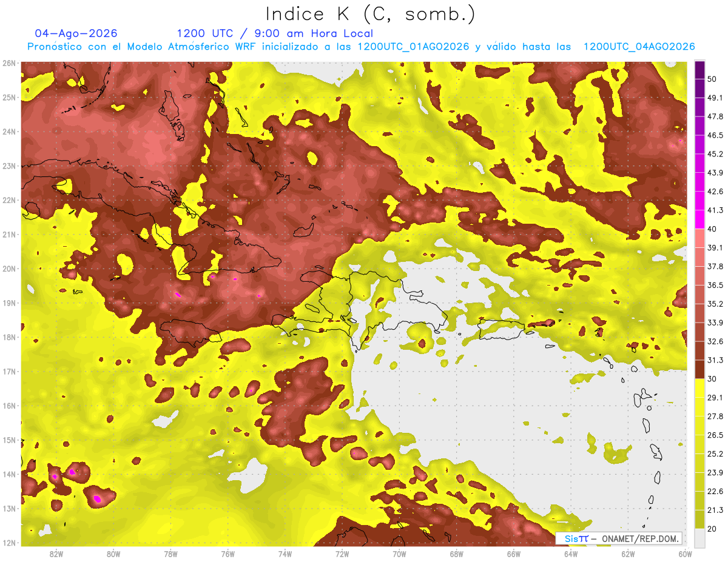Click the longitude label 76W

pos(227,554)
